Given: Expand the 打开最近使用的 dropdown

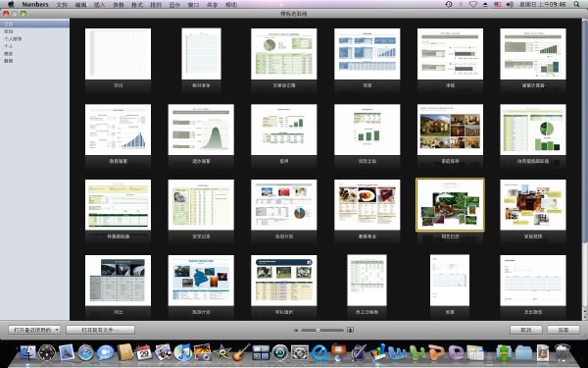Looking at the screenshot, I should tap(34, 330).
